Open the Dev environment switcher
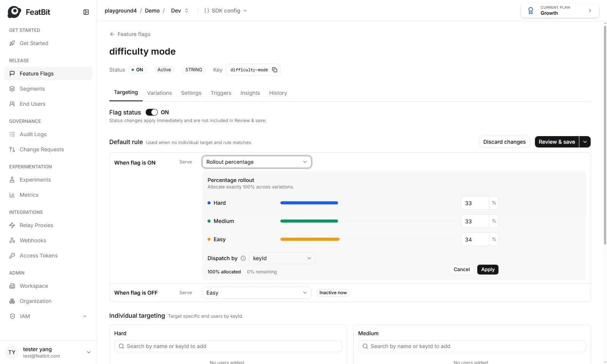Screen dimensions: 607x364 click(180, 11)
